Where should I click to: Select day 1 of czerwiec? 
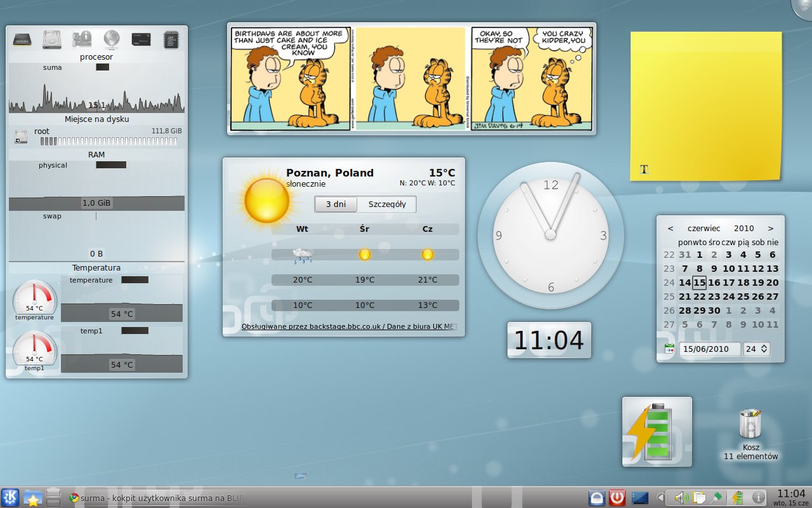[699, 255]
